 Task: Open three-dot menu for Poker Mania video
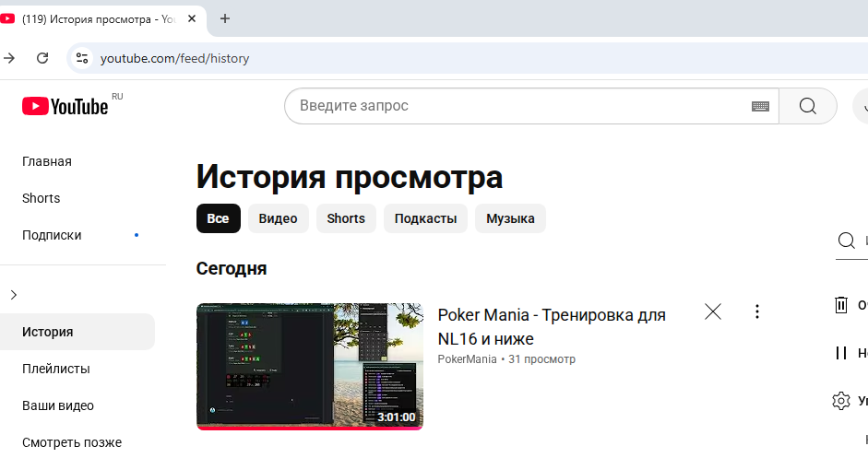pos(756,312)
